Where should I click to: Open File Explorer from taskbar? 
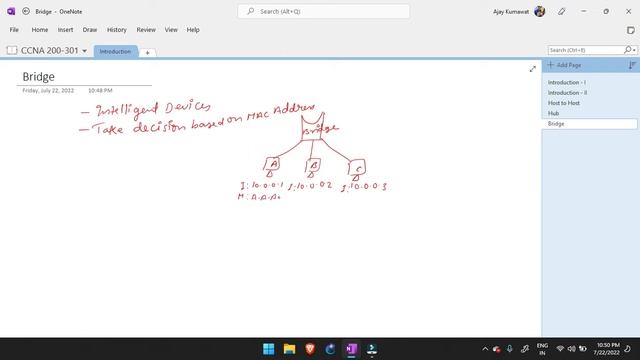tap(289, 349)
